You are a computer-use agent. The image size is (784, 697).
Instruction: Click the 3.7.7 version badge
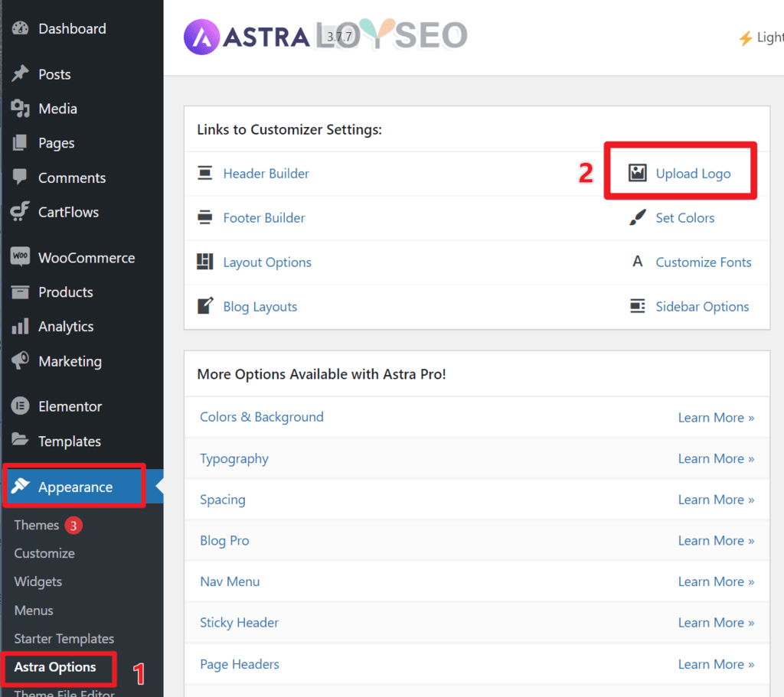340,36
